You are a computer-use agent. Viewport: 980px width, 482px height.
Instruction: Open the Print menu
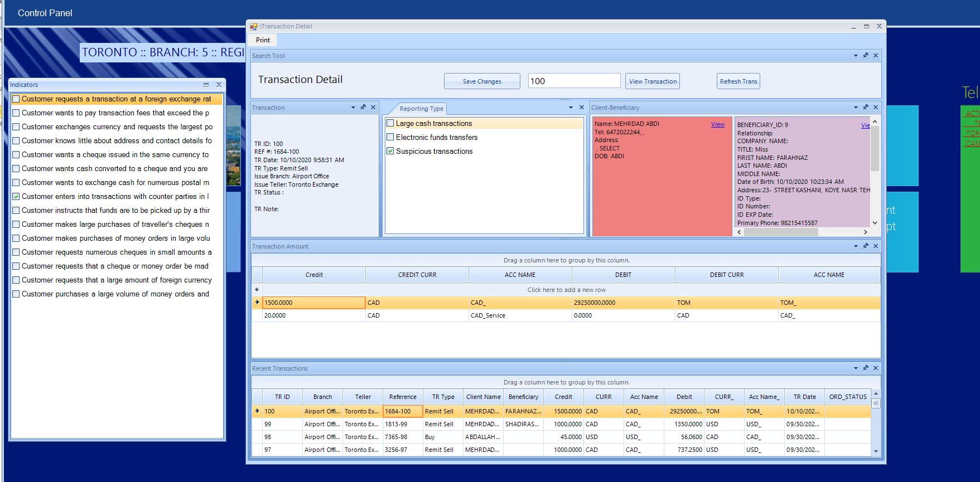point(263,40)
